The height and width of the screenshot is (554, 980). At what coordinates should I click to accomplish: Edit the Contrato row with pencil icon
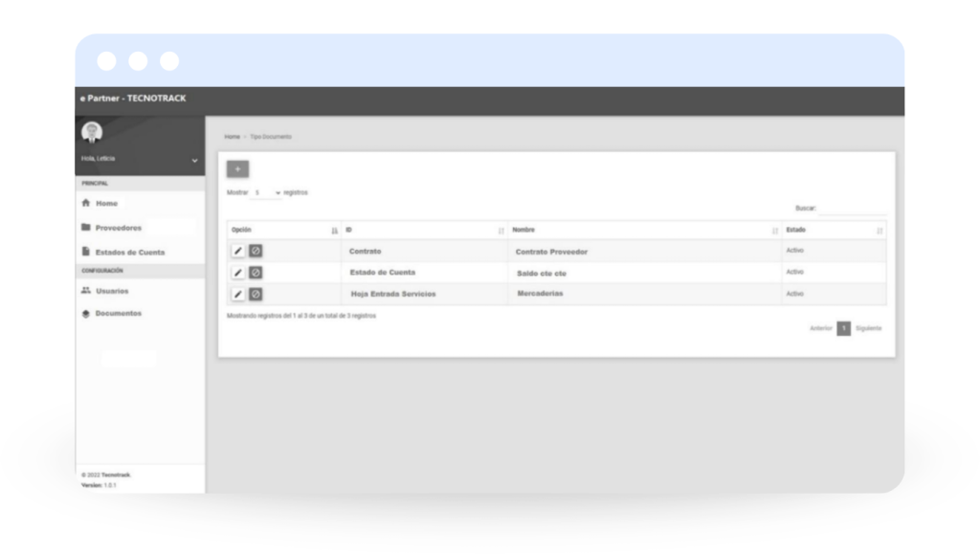237,251
